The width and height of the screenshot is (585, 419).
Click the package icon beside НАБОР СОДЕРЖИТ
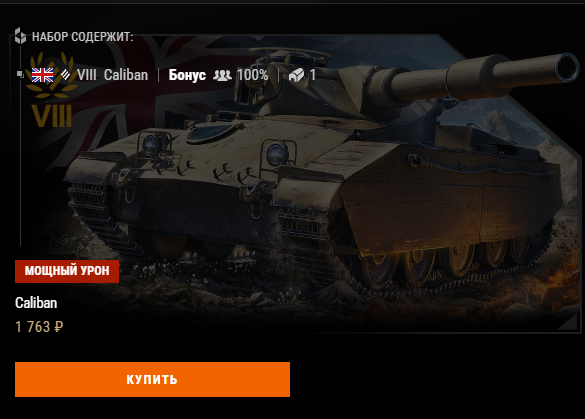20,36
